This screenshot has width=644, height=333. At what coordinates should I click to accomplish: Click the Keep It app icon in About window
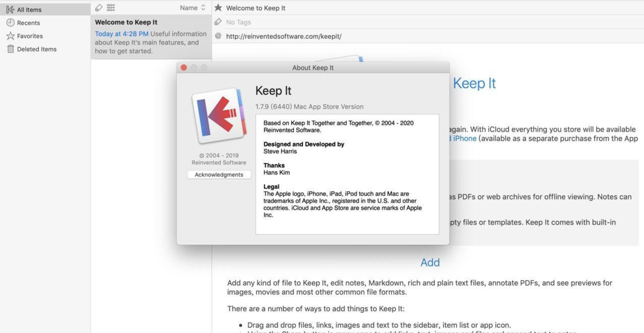219,116
